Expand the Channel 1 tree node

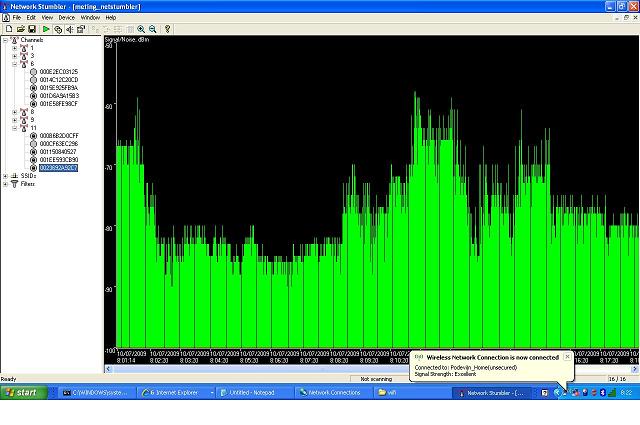click(14, 48)
